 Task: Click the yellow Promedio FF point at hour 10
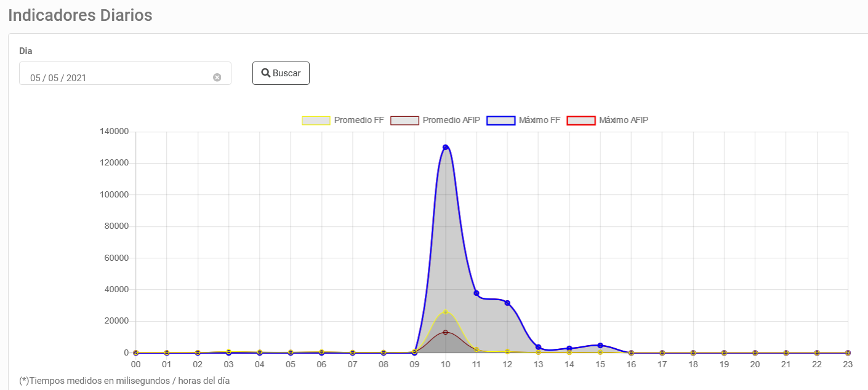pos(445,312)
